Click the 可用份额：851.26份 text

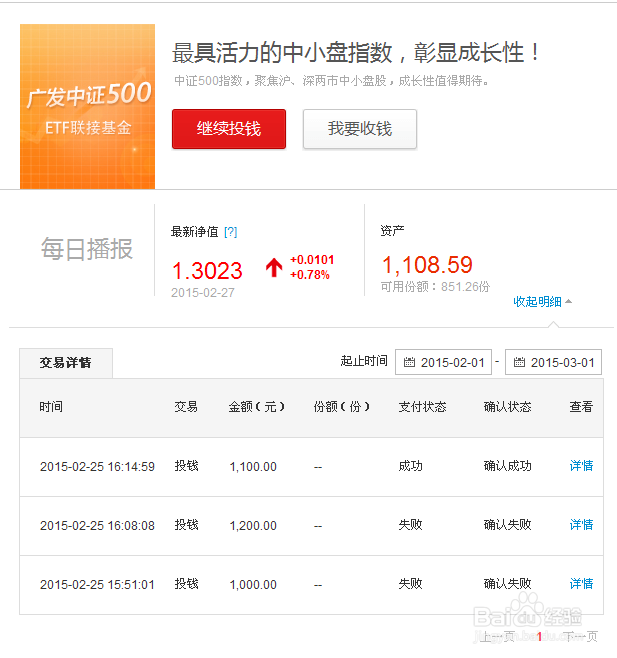point(435,287)
